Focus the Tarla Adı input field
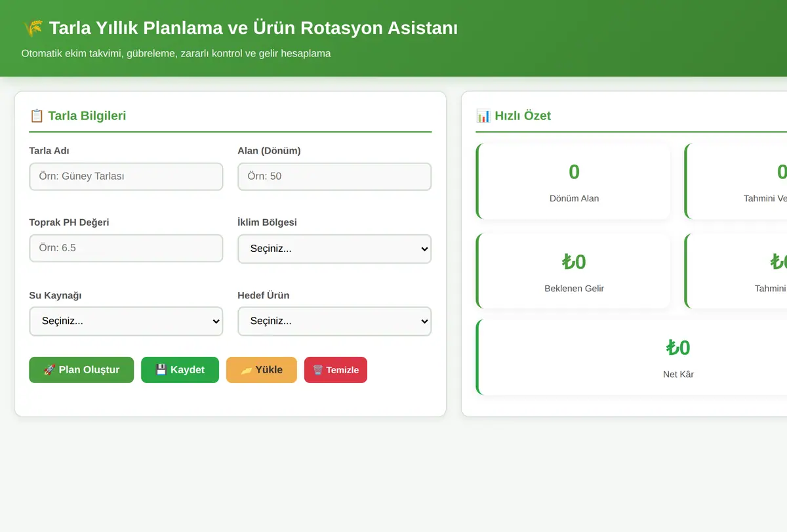Viewport: 787px width, 532px height. (126, 176)
